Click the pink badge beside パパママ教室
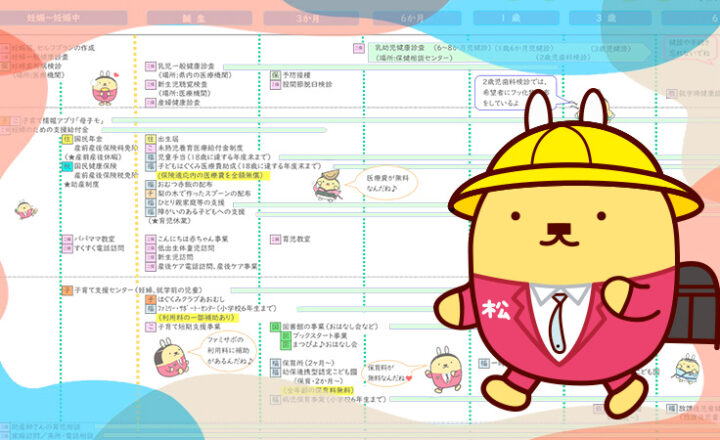Image resolution: width=720 pixels, height=440 pixels. tap(68, 239)
